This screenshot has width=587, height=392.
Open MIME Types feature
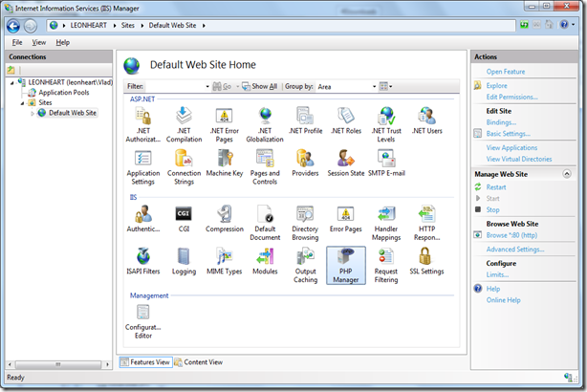[225, 261]
